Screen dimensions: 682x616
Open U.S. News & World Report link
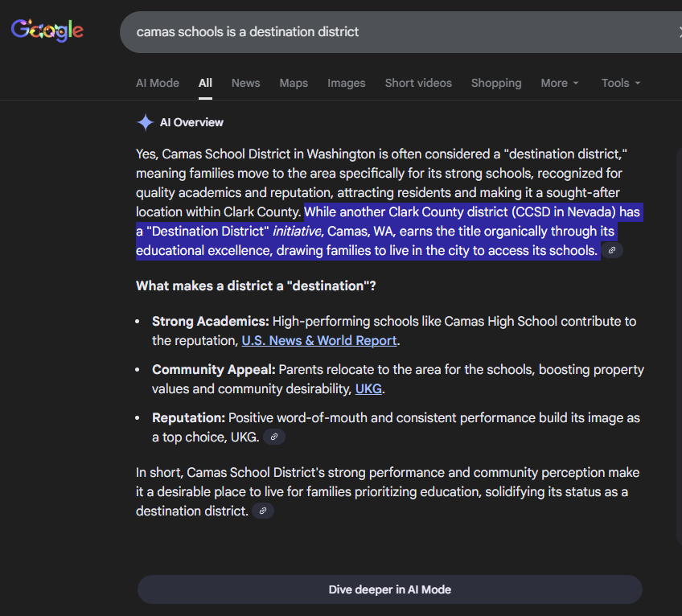tap(319, 341)
